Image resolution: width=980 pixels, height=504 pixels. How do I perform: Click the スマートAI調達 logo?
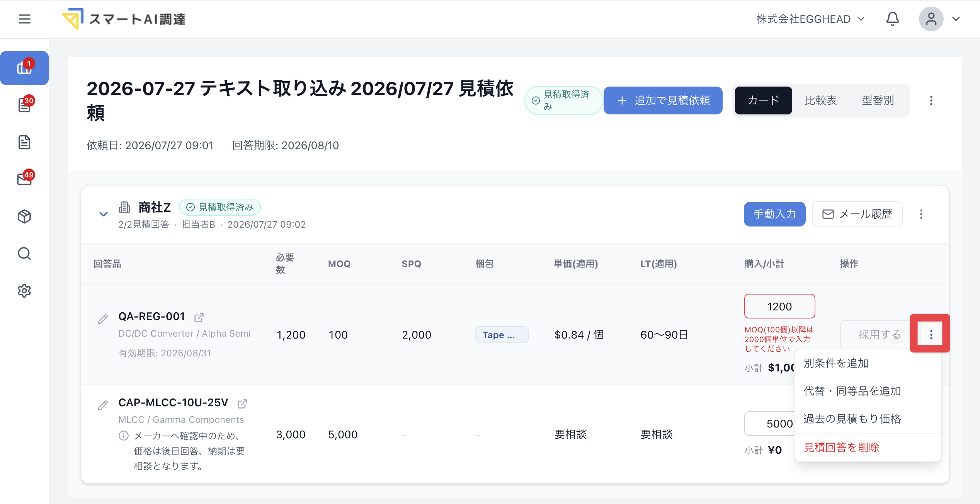(124, 19)
